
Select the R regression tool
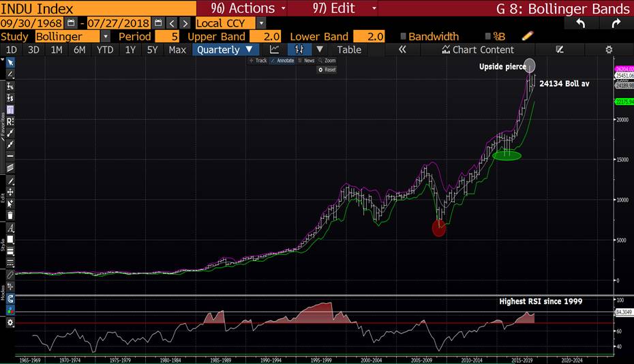[10, 121]
